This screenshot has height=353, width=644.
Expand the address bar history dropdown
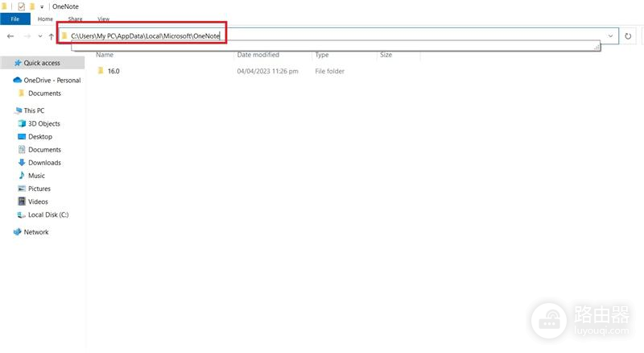click(610, 35)
